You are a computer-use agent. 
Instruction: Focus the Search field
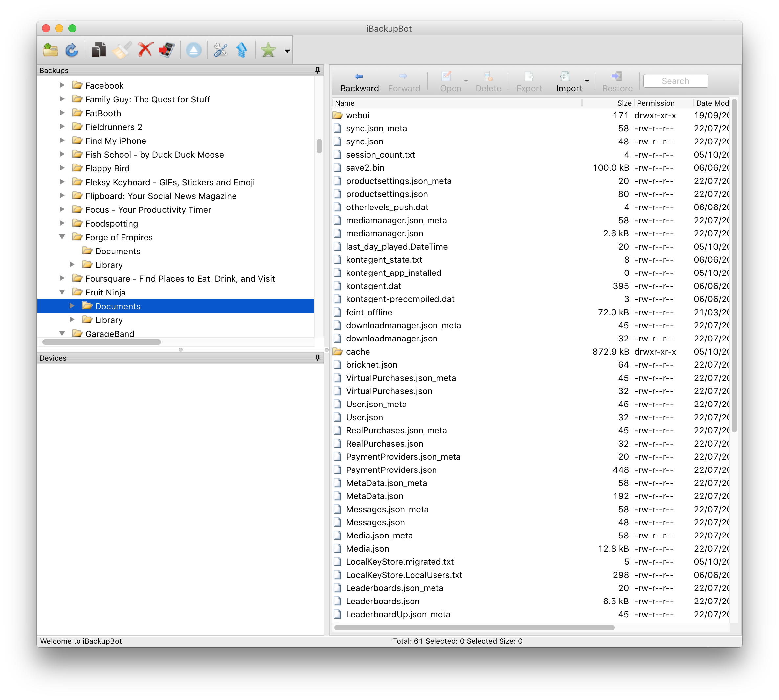pyautogui.click(x=675, y=81)
